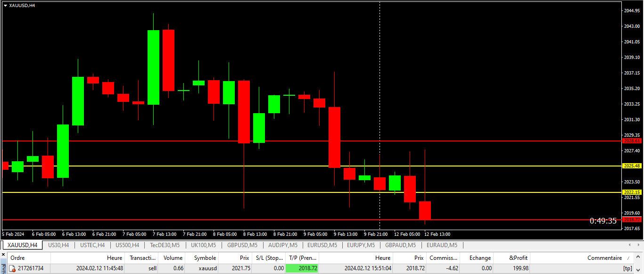Switch to the EURAUD,M5 chart tab
644x274 pixels.
pos(442,245)
